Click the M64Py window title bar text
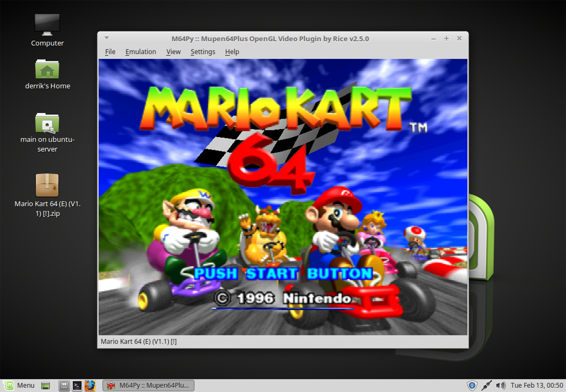This screenshot has height=392, width=566. (x=270, y=39)
